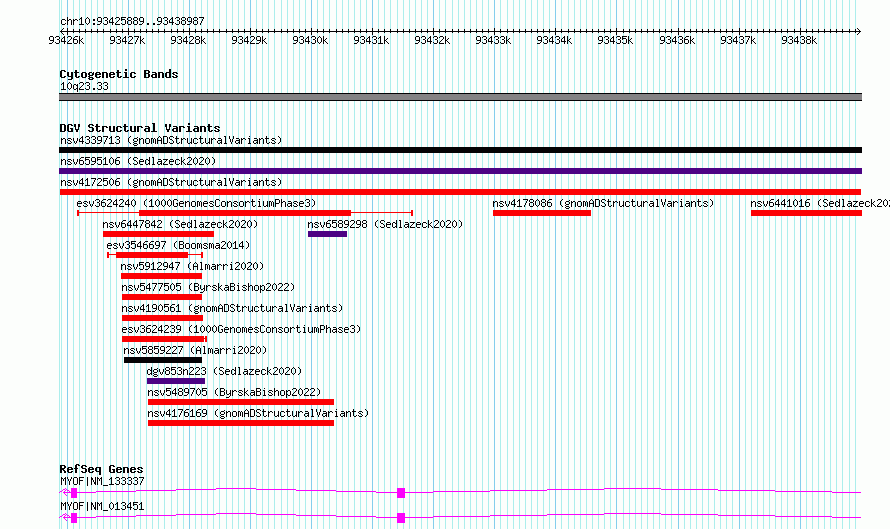Viewport: 890px width, 529px height.
Task: Click the RefSeq Genes track title
Action: (101, 469)
